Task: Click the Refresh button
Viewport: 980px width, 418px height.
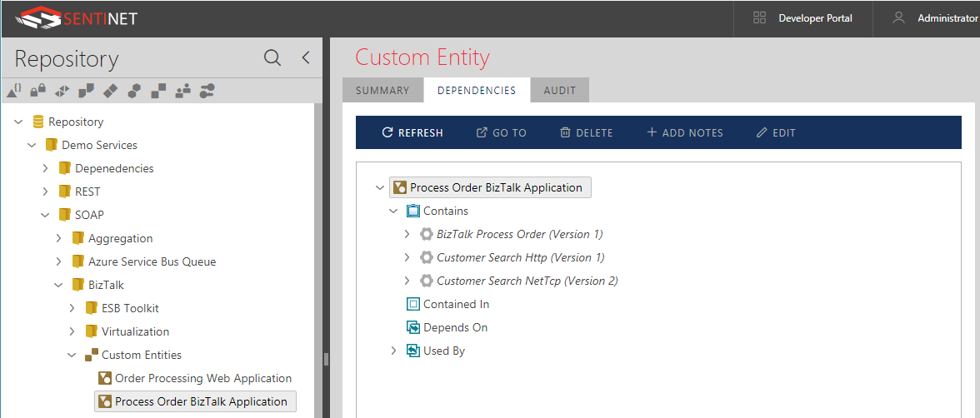Action: pos(412,132)
